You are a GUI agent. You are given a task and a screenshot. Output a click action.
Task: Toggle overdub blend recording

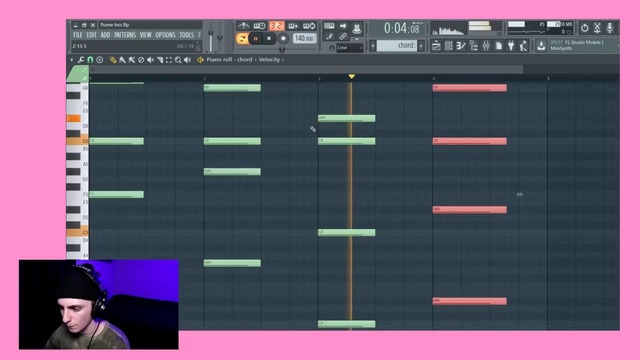click(x=293, y=26)
